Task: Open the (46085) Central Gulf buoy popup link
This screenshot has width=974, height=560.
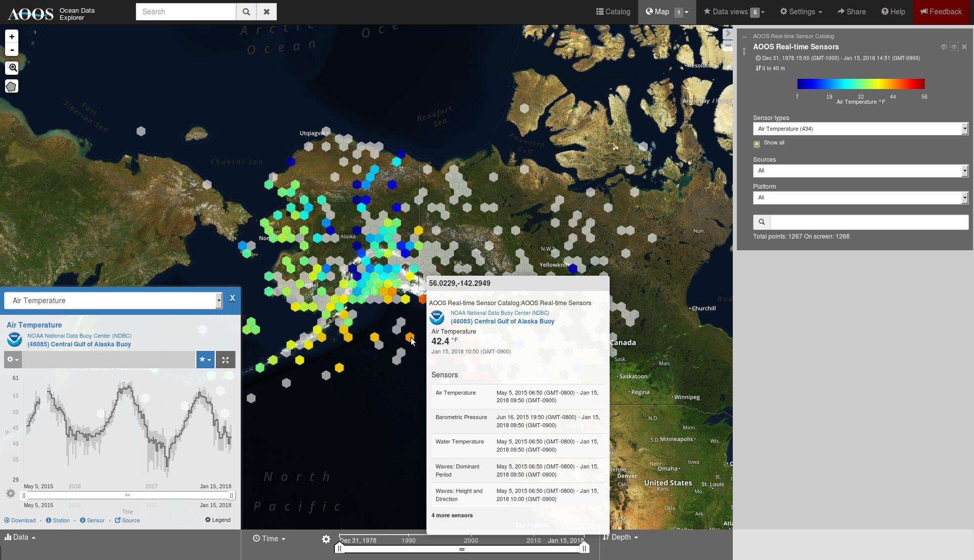Action: (502, 321)
